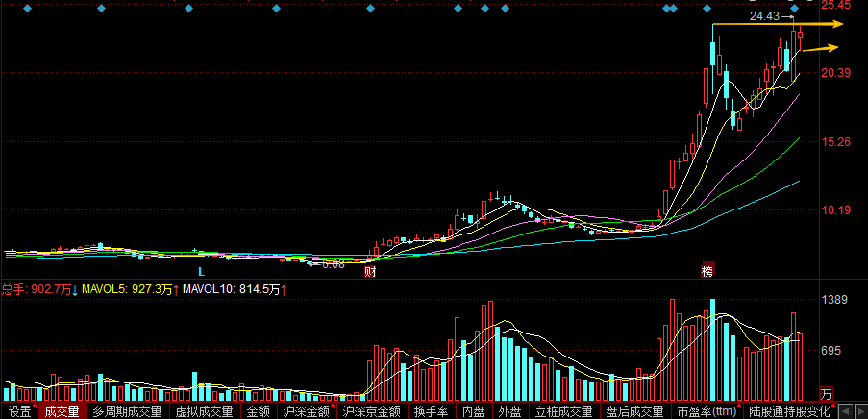Image resolution: width=868 pixels, height=419 pixels.
Task: Select the 外盘 tab
Action: pyautogui.click(x=509, y=411)
